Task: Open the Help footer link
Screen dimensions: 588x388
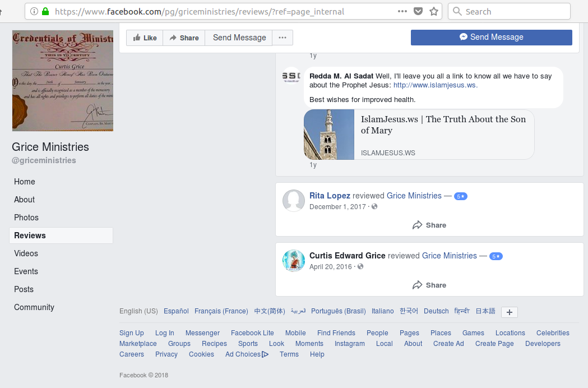Action: [317, 354]
